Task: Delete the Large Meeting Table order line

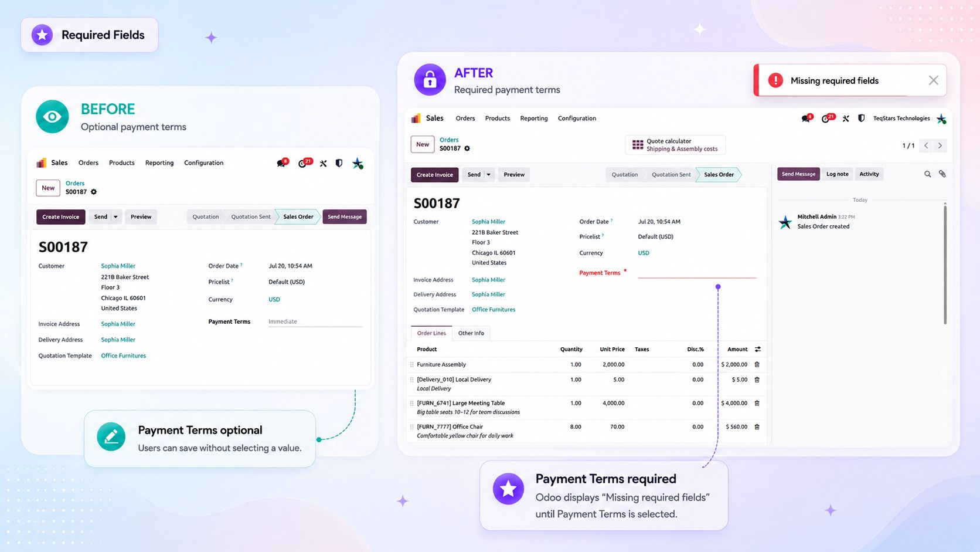Action: click(757, 403)
